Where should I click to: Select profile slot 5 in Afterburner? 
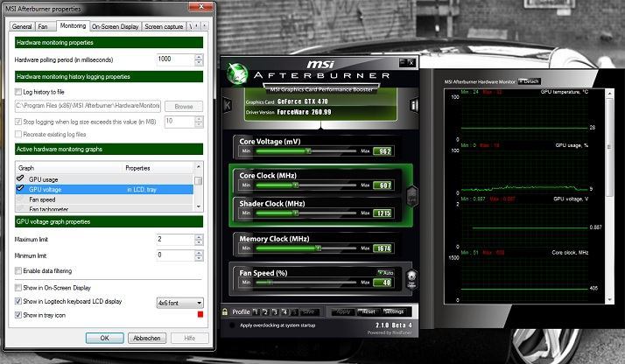pyautogui.click(x=295, y=311)
